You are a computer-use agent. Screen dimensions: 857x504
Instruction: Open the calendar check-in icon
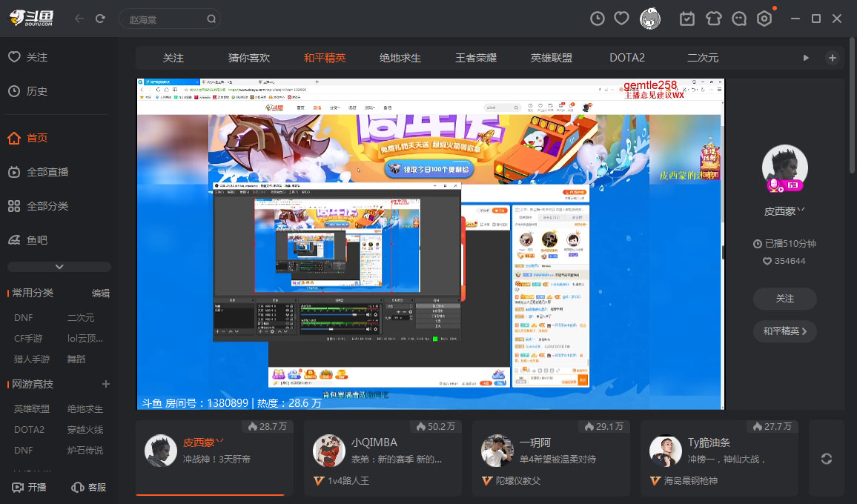coord(686,18)
